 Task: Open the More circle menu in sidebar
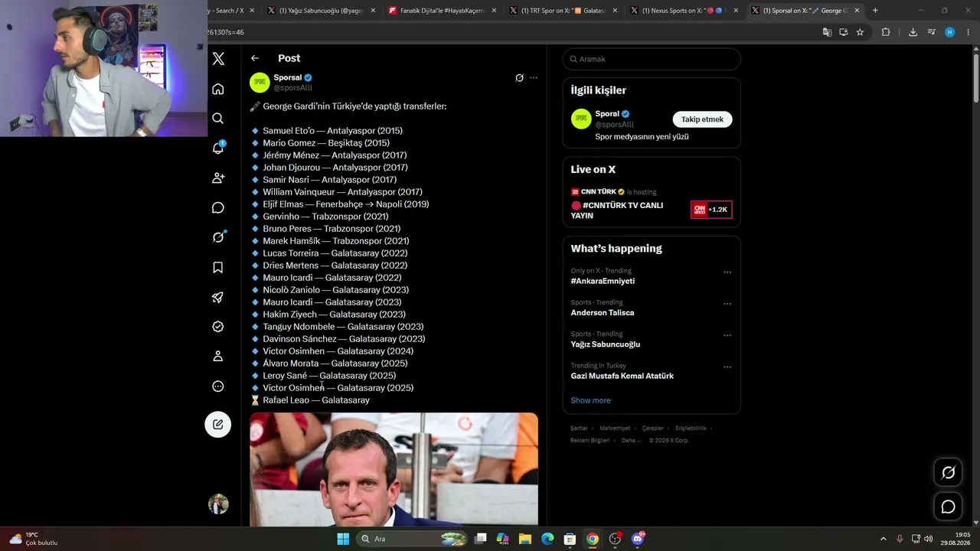tap(218, 386)
